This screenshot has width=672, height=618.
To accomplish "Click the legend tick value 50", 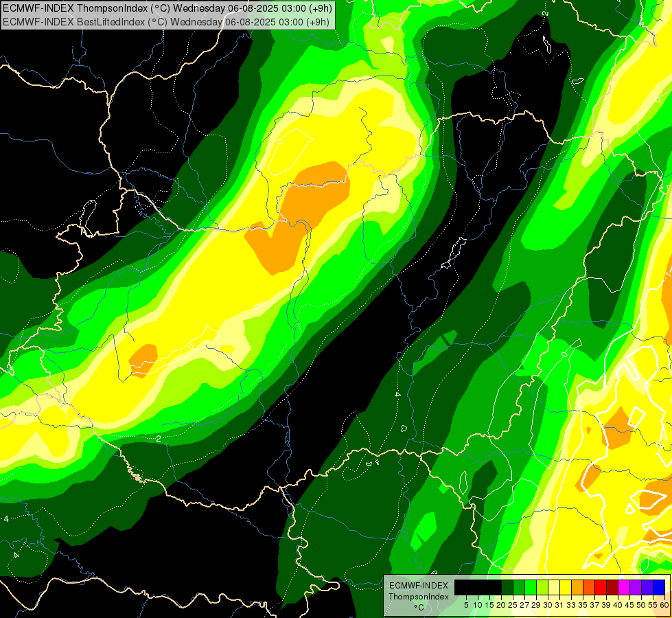I will [x=642, y=605].
